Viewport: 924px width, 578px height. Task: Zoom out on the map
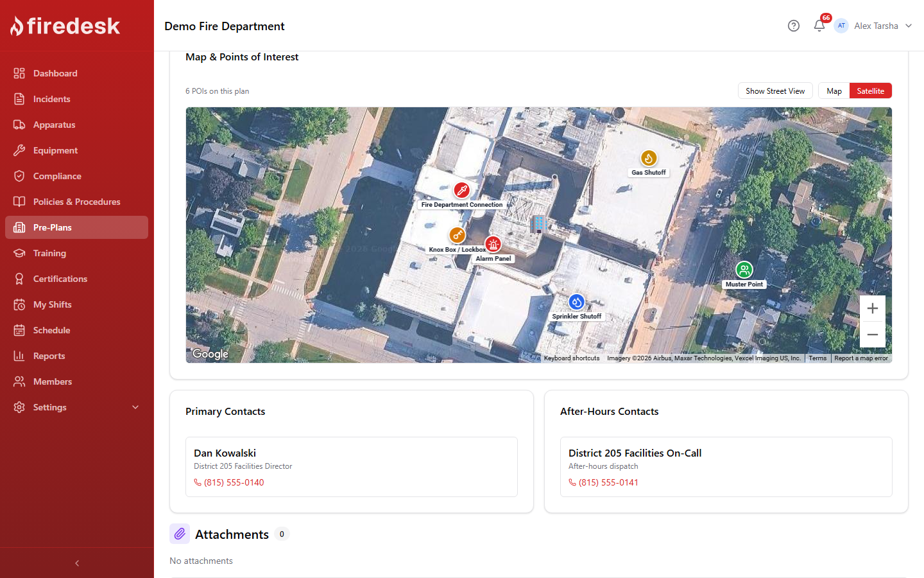[x=873, y=335]
